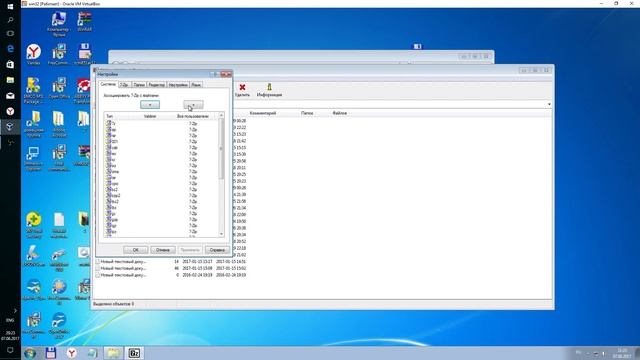Image resolution: width=640 pixels, height=360 pixels.
Task: Click the Windows 7 Start orb
Action: [30, 353]
